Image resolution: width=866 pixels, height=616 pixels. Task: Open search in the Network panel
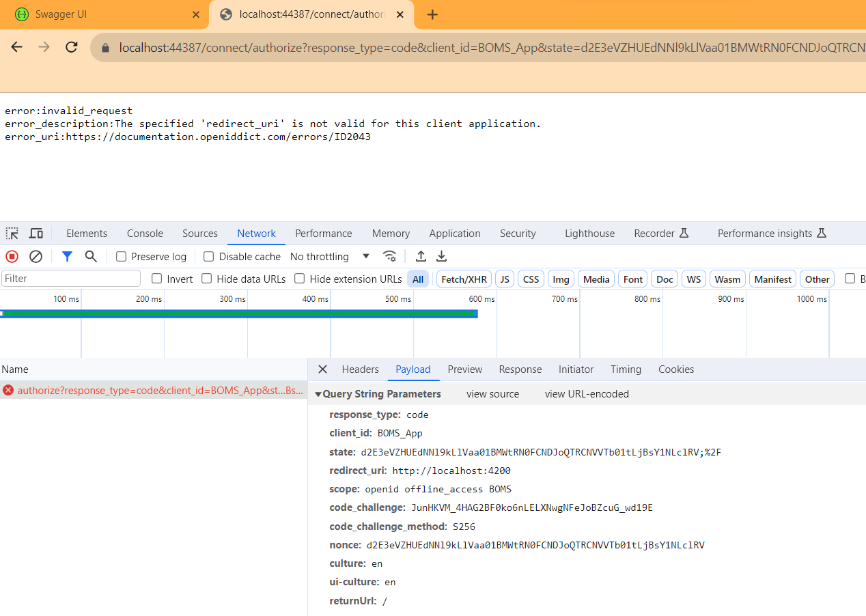tap(91, 257)
